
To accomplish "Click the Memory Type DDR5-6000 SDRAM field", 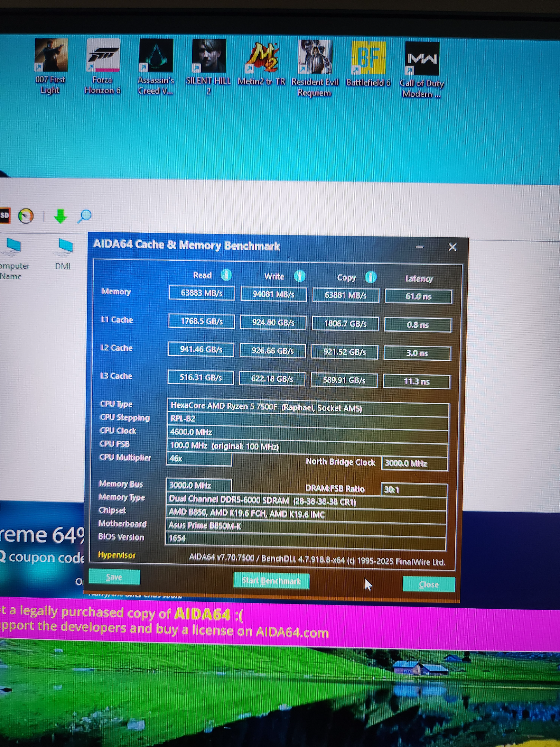I will (306, 501).
